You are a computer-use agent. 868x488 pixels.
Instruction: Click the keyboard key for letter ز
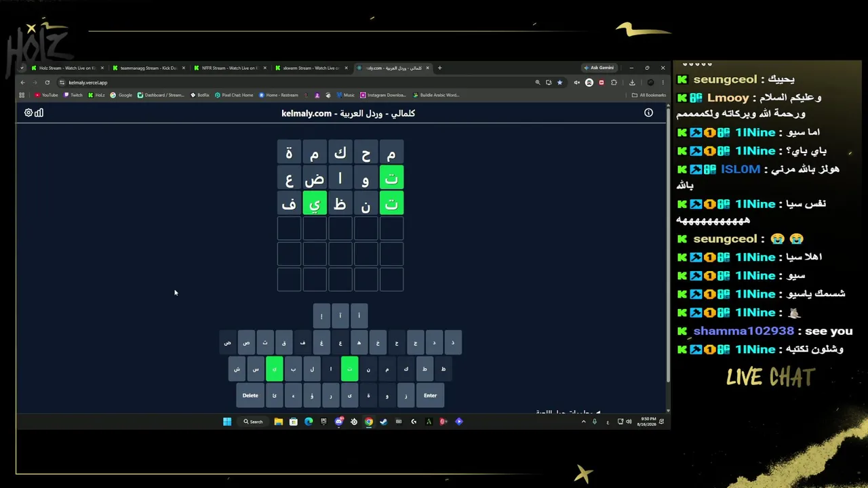pos(406,395)
